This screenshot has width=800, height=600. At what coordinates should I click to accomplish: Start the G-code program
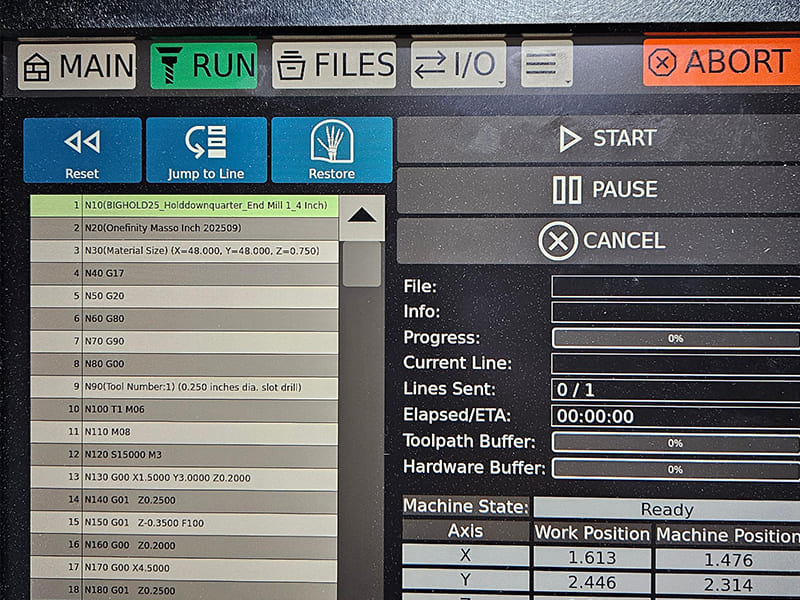click(x=598, y=139)
